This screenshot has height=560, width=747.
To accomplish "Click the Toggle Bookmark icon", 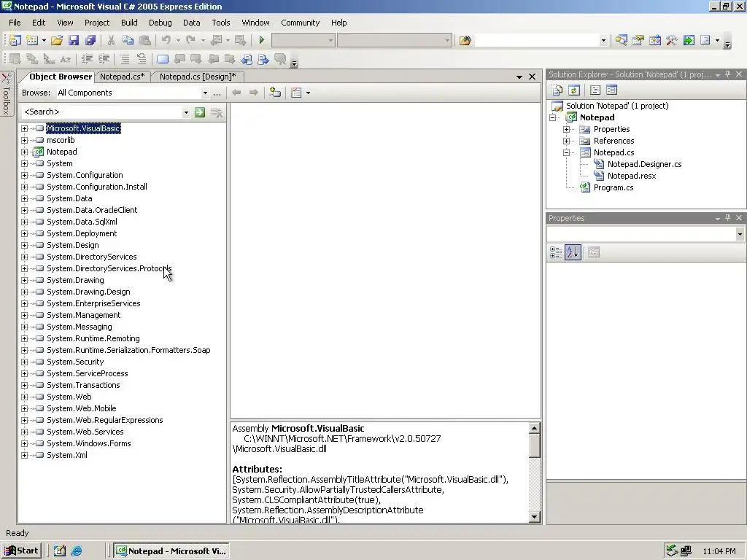I will (163, 59).
